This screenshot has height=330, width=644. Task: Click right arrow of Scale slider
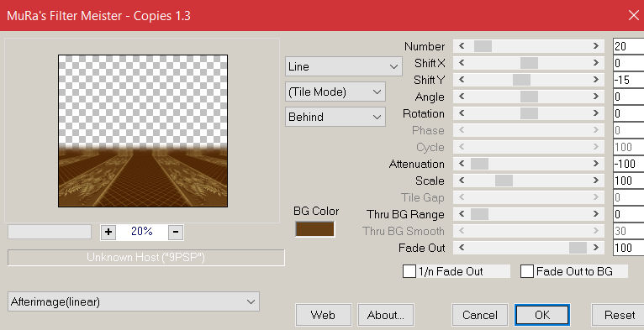(x=596, y=181)
